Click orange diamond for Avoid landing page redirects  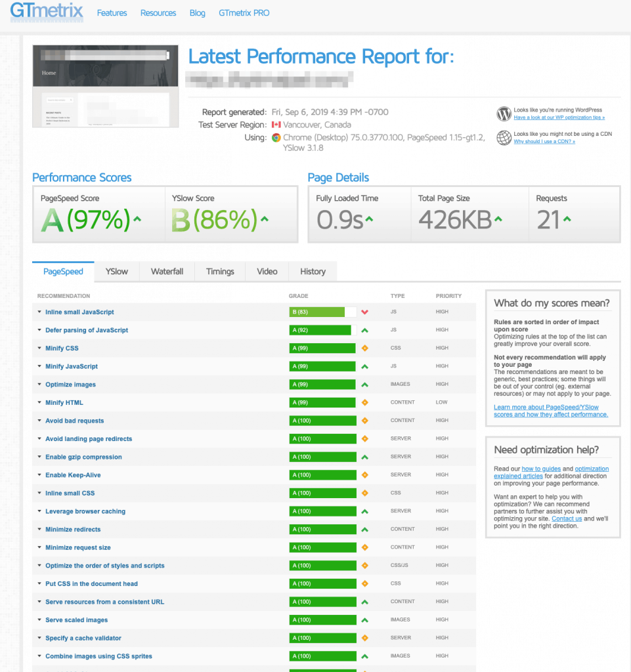[365, 439]
